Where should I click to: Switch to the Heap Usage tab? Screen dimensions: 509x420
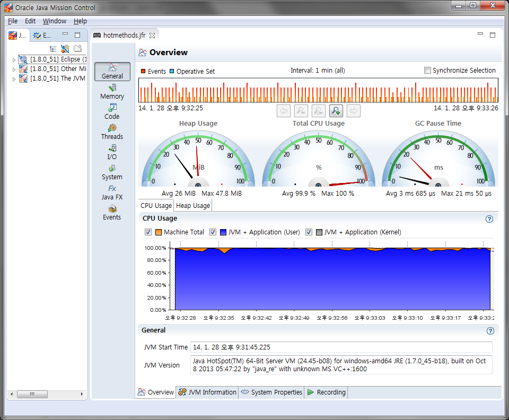(193, 206)
